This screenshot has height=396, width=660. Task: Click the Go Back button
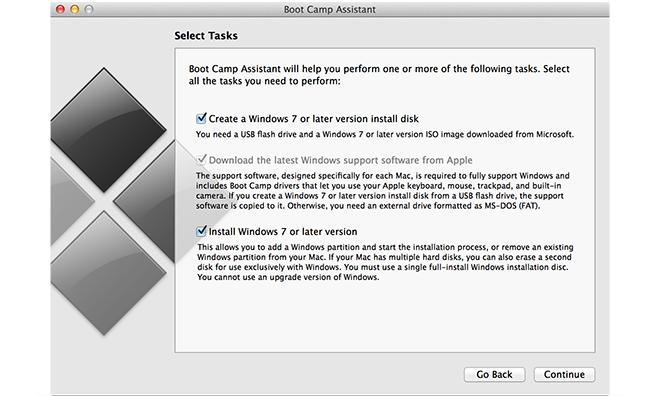(494, 374)
